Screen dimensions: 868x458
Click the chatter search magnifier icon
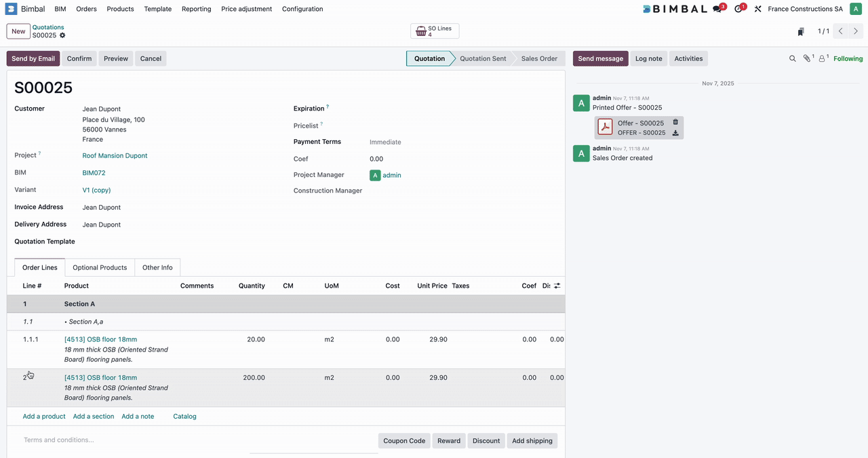792,59
